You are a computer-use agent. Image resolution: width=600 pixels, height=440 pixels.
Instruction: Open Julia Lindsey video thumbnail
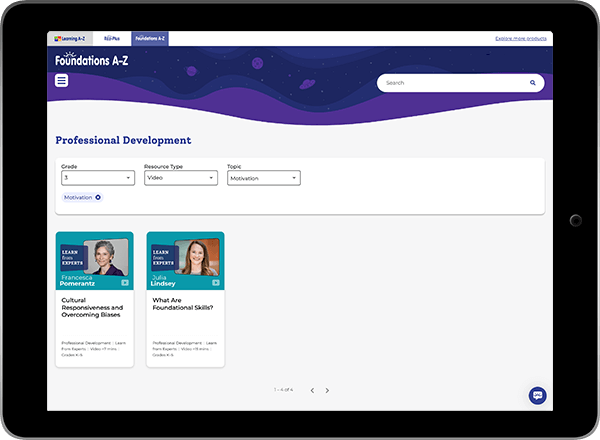186,261
